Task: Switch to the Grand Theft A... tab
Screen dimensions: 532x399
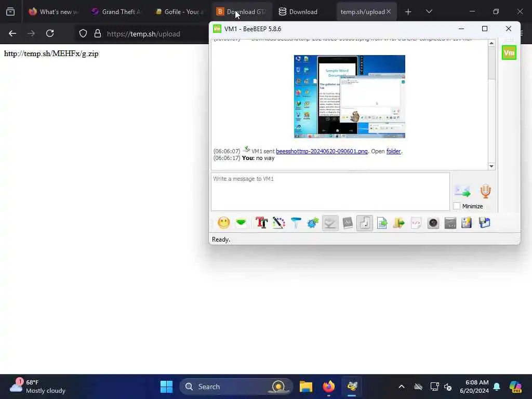Action: point(116,12)
